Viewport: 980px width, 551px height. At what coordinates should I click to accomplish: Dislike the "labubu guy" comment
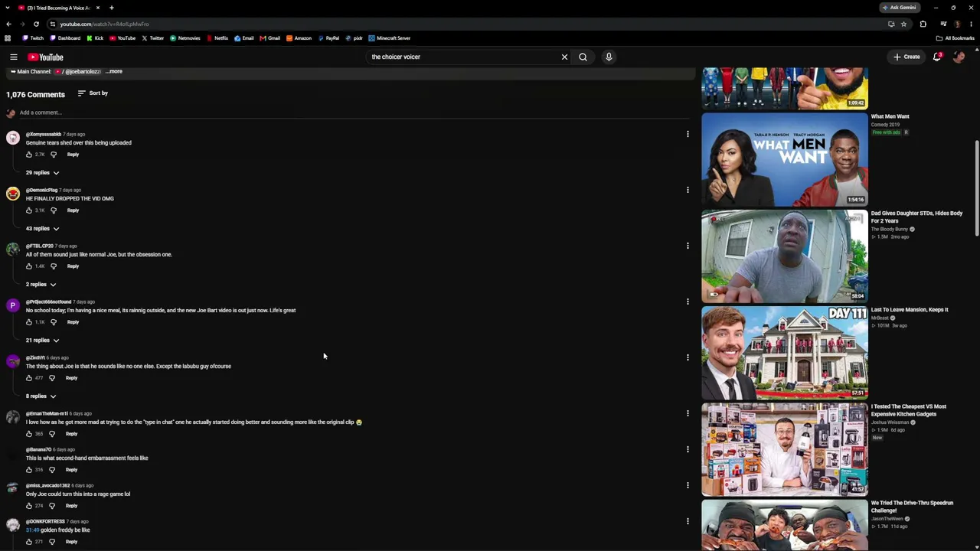pyautogui.click(x=52, y=378)
